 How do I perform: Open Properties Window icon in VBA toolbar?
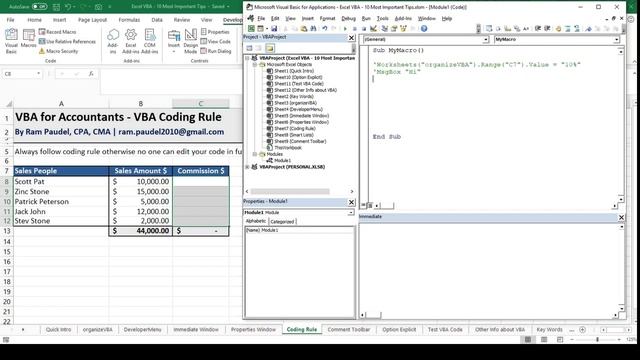[394, 29]
